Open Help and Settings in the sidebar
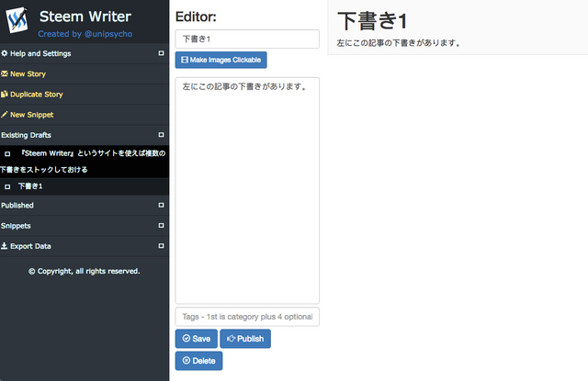The height and width of the screenshot is (381, 588). [x=85, y=53]
